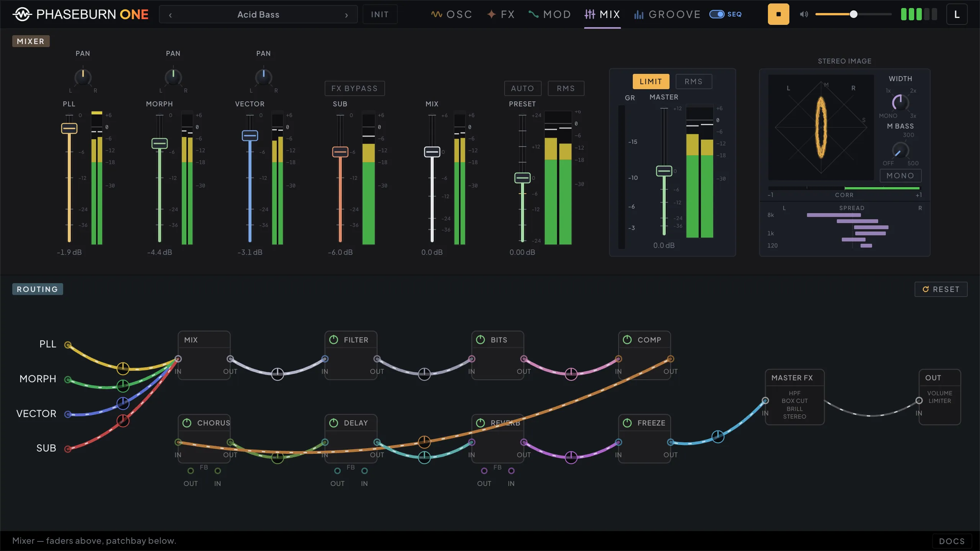The image size is (980, 551).
Task: Toggle DELAY module power icon
Action: point(334,423)
